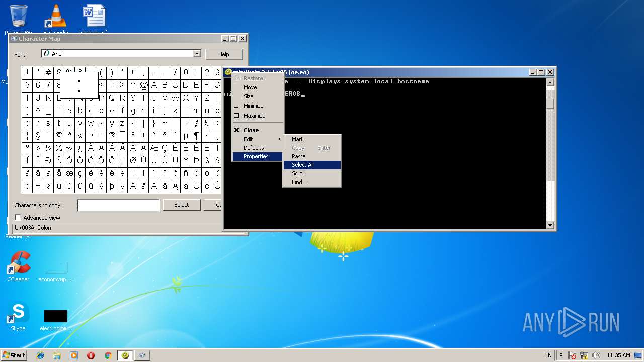The width and height of the screenshot is (644, 362).
Task: Open network status tray icon
Action: (x=585, y=355)
